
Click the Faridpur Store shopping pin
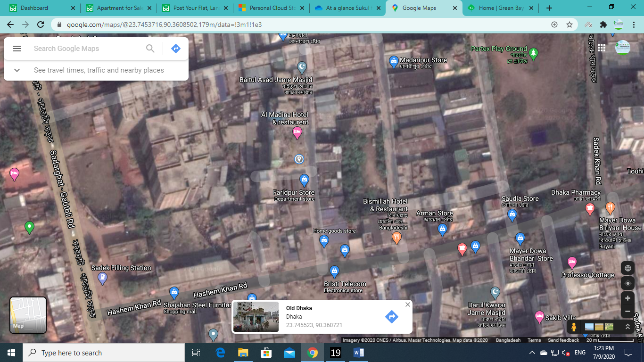pos(305,180)
